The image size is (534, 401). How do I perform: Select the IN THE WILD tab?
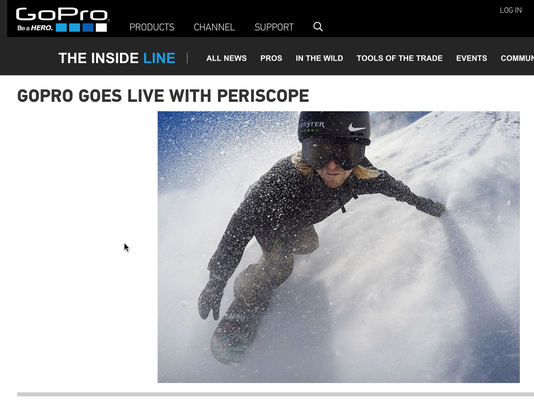pyautogui.click(x=319, y=58)
